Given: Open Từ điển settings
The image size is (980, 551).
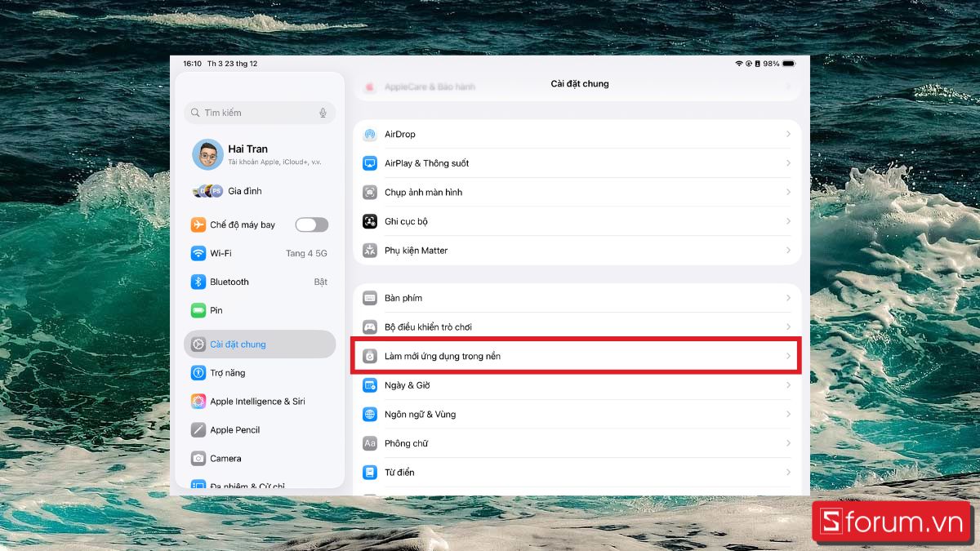Looking at the screenshot, I should point(577,472).
